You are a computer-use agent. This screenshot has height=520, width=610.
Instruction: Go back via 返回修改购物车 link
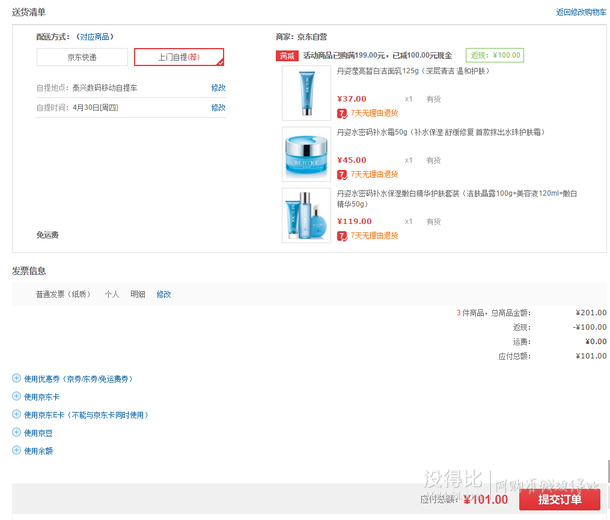pyautogui.click(x=581, y=12)
